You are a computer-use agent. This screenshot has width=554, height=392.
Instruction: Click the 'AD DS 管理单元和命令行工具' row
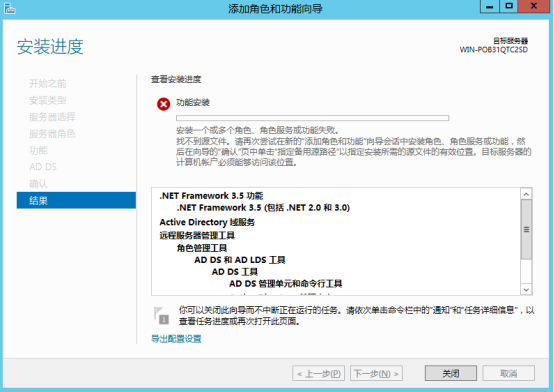(x=285, y=283)
